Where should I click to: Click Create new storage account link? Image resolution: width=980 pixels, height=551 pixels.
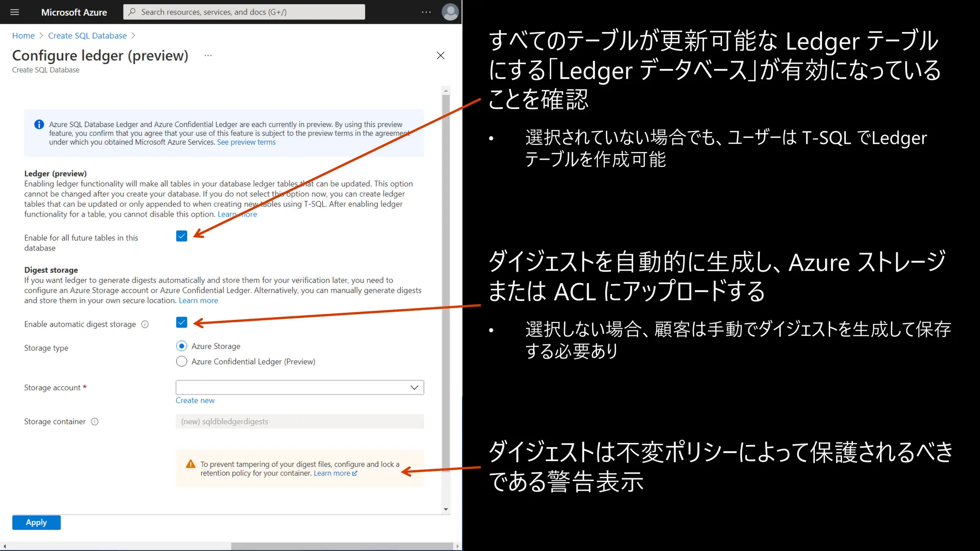coord(195,400)
